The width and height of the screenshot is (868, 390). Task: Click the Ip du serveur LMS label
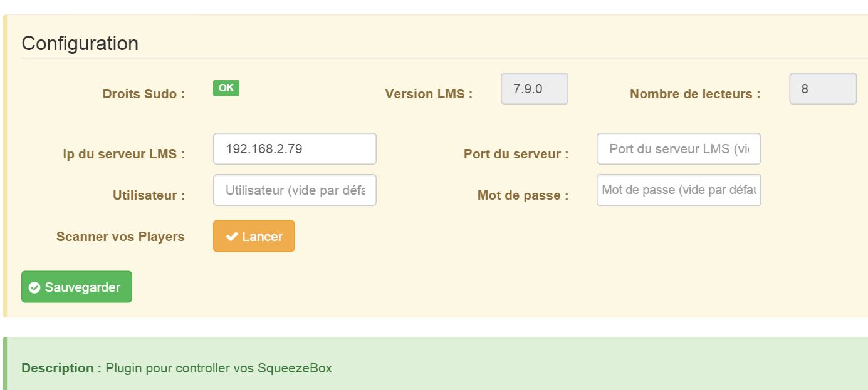[124, 154]
